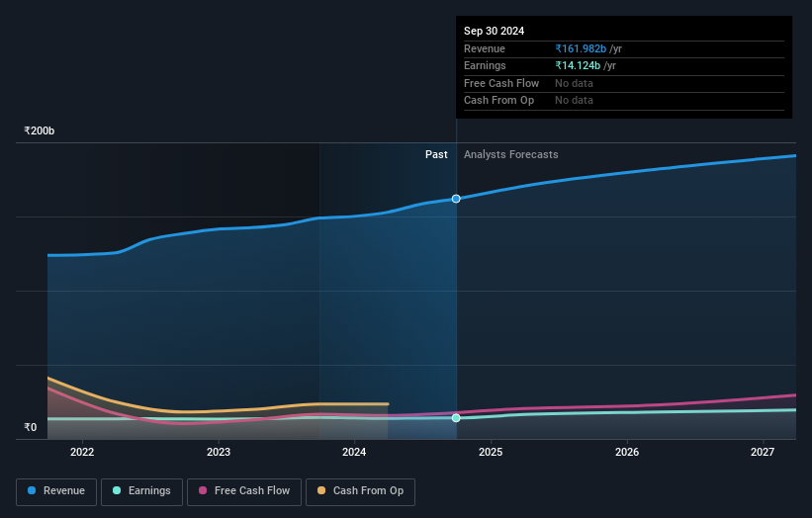Image resolution: width=812 pixels, height=518 pixels.
Task: Click the Sep 30 2024 tooltip date
Action: point(495,31)
